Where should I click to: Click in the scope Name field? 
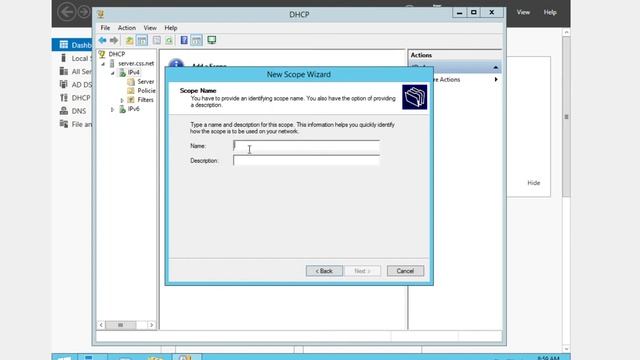coord(306,146)
